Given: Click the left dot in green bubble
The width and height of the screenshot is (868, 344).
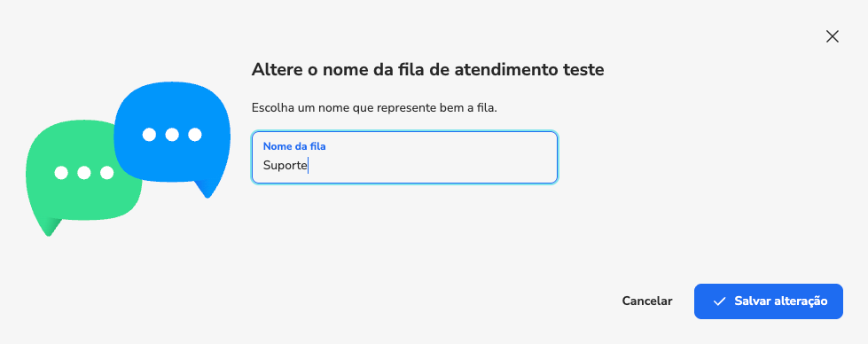Looking at the screenshot, I should pyautogui.click(x=61, y=173).
